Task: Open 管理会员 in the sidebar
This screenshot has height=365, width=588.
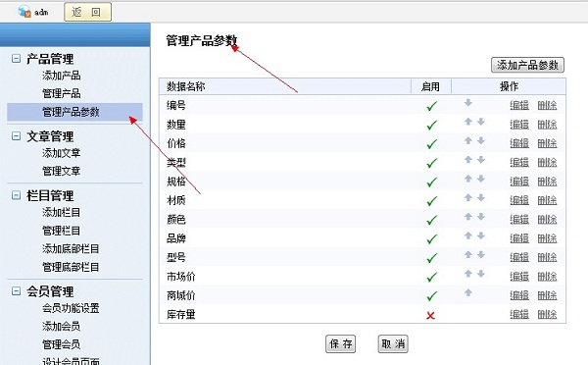Action: tap(61, 344)
